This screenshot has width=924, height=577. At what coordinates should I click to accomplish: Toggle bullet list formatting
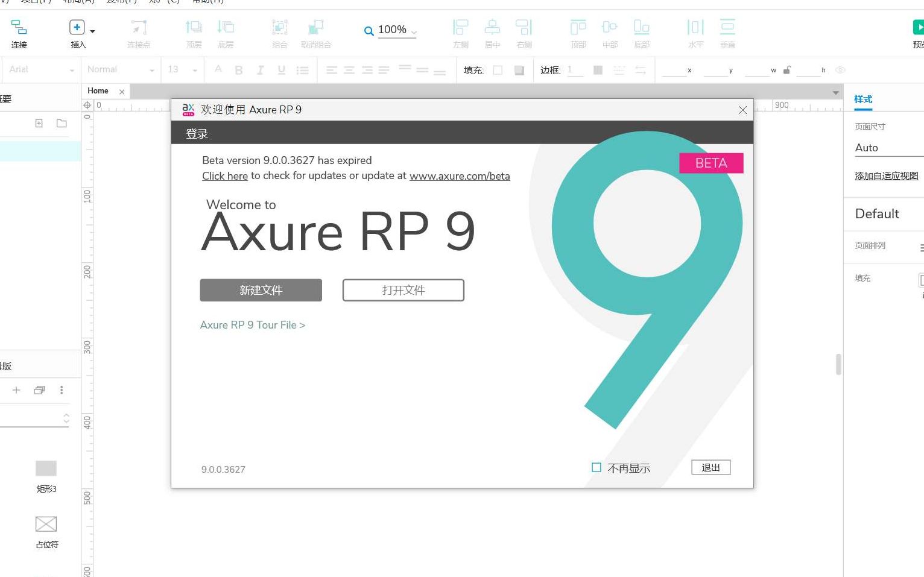303,71
